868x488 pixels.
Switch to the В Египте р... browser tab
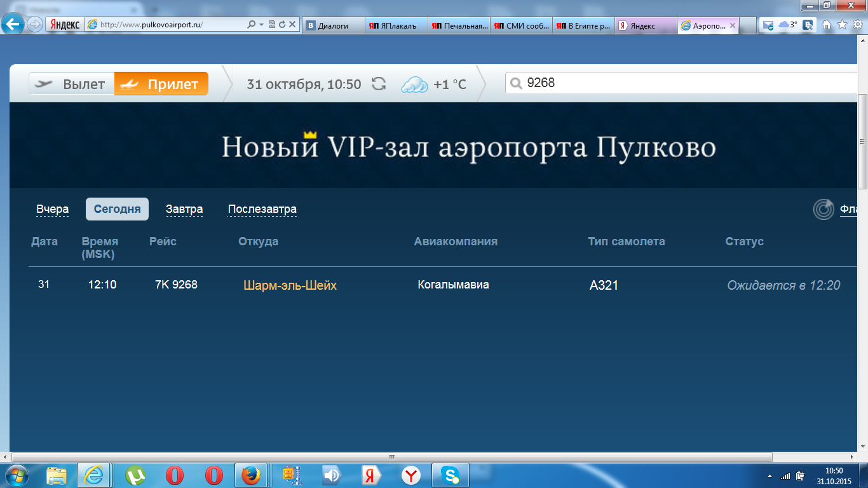pyautogui.click(x=583, y=25)
